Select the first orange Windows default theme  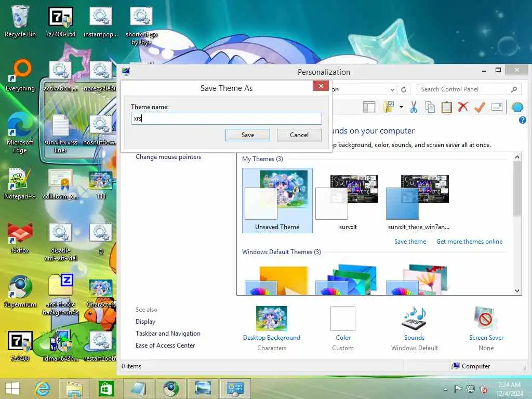[277, 280]
